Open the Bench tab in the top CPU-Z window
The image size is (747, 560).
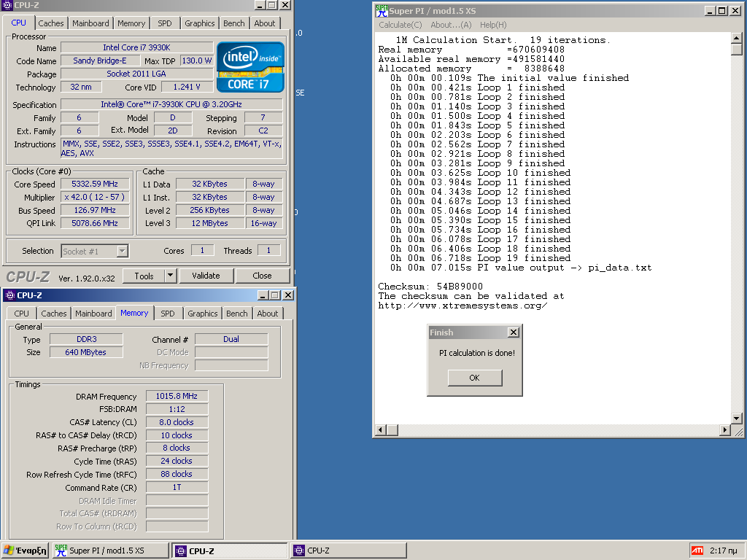tap(234, 23)
